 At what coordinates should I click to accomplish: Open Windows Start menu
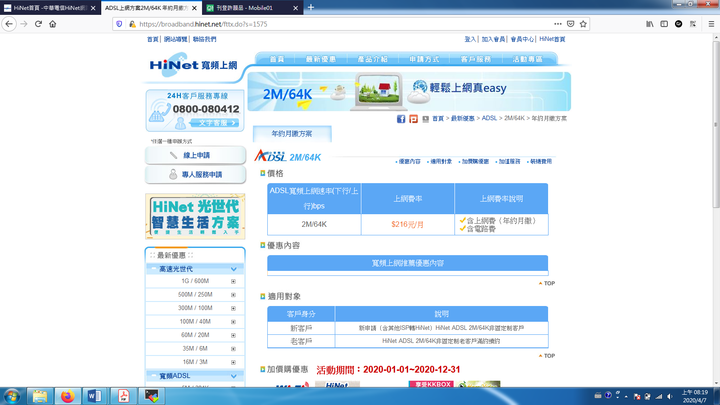pyautogui.click(x=11, y=396)
